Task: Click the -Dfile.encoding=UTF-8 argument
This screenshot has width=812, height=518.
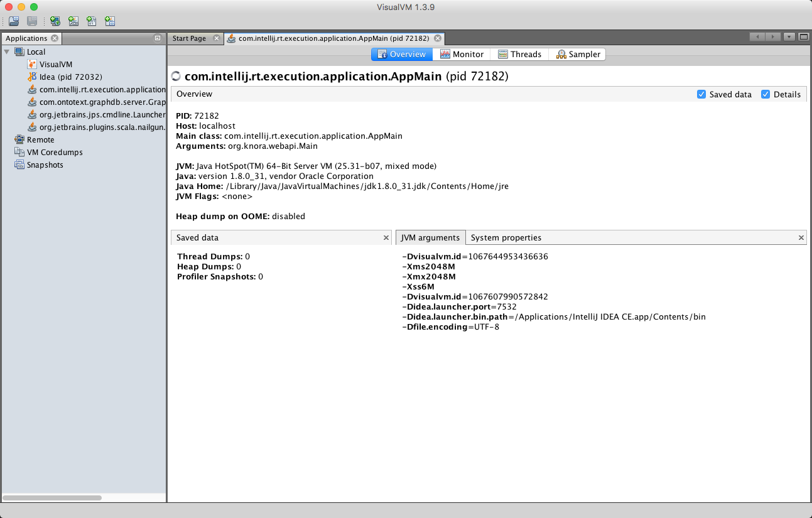Action: click(451, 326)
